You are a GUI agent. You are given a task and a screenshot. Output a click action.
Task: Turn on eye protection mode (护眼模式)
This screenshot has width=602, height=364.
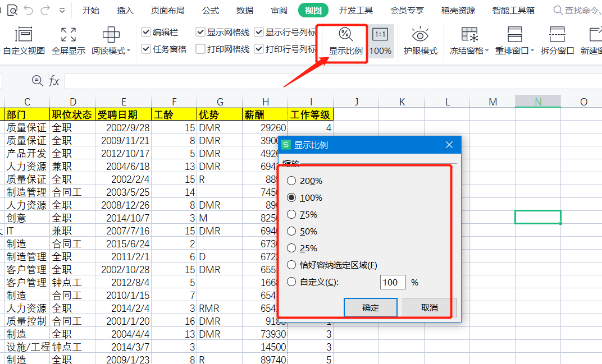click(421, 40)
